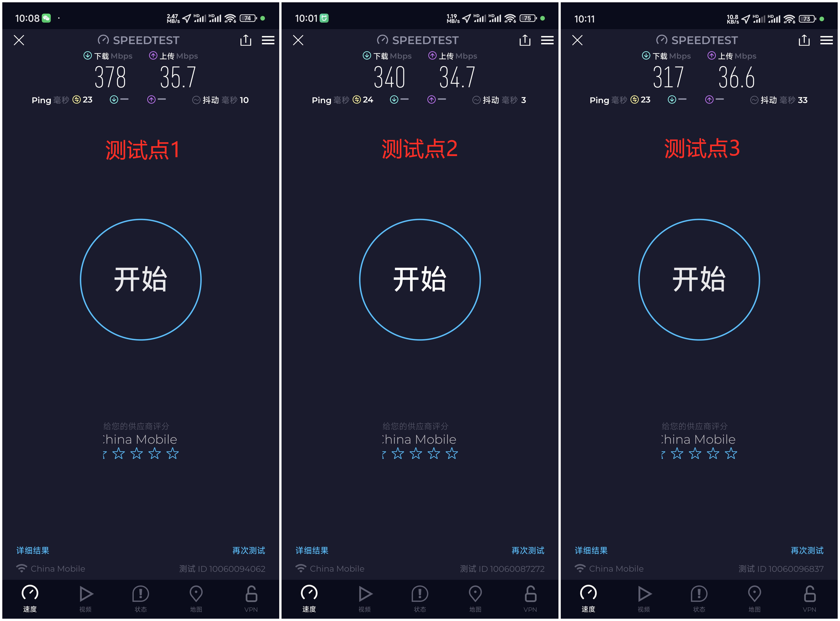Tap share icon in 测试点3 screenshot
This screenshot has width=840, height=621.
pos(804,40)
